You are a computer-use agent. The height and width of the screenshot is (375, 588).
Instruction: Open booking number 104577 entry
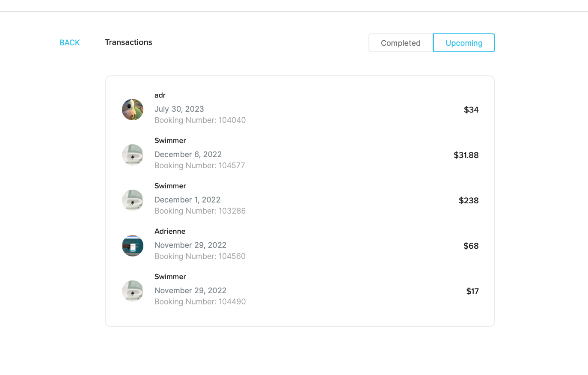click(x=199, y=166)
